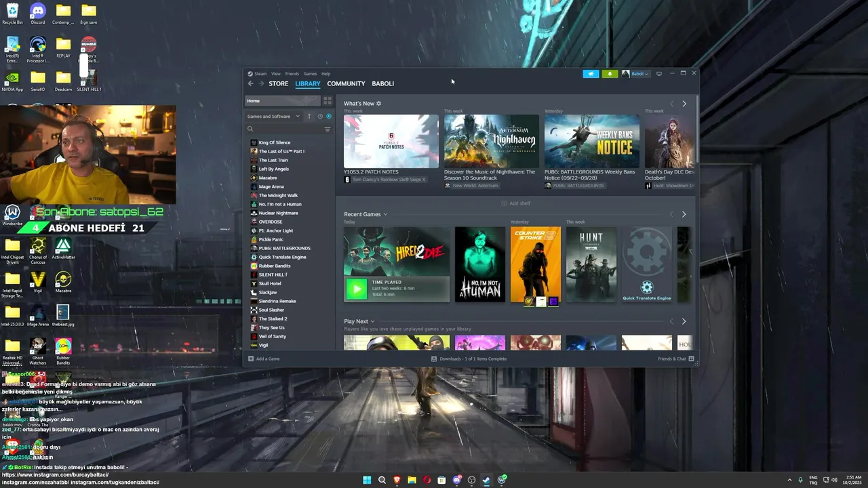Open advanced library filter options icon
This screenshot has width=868, height=488.
[328, 129]
